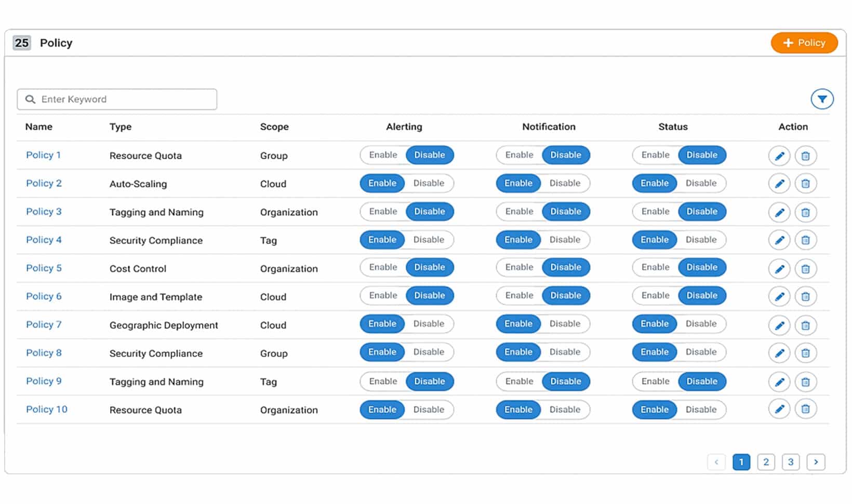Edit Policy 4 with the pencil icon
852x504 pixels.
[779, 240]
